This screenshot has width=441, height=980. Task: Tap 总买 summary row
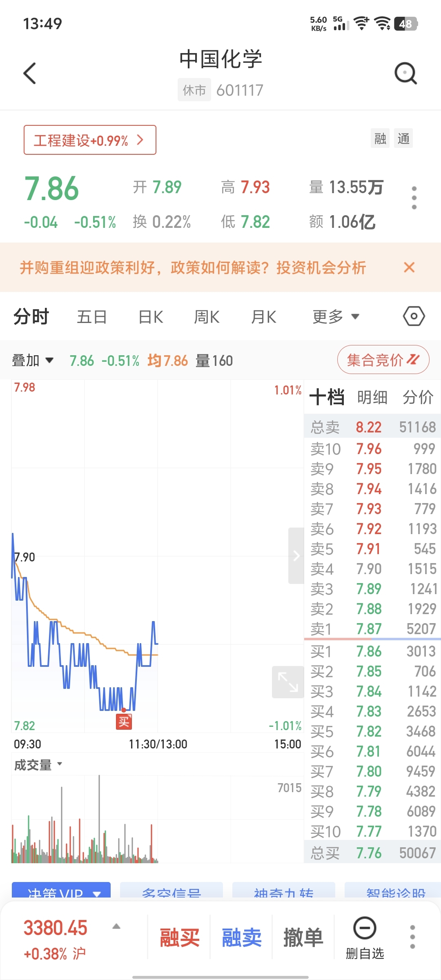[372, 853]
